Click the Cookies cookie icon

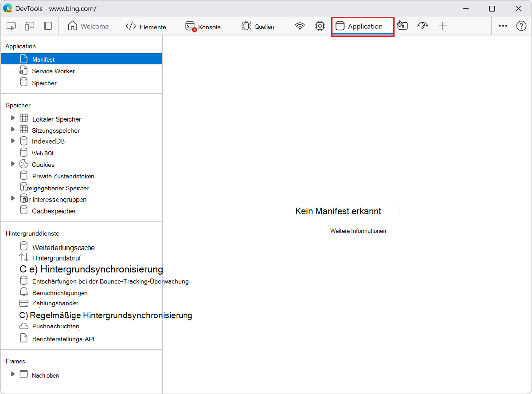[24, 164]
